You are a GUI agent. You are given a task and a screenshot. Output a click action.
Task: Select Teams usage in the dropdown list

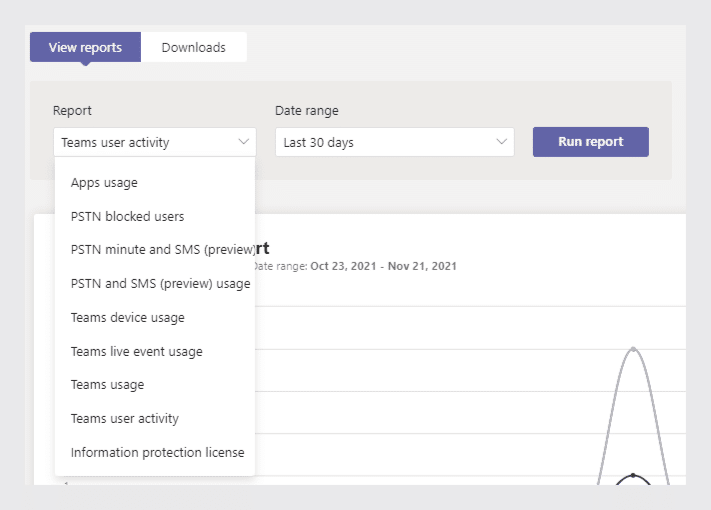[x=155, y=385]
